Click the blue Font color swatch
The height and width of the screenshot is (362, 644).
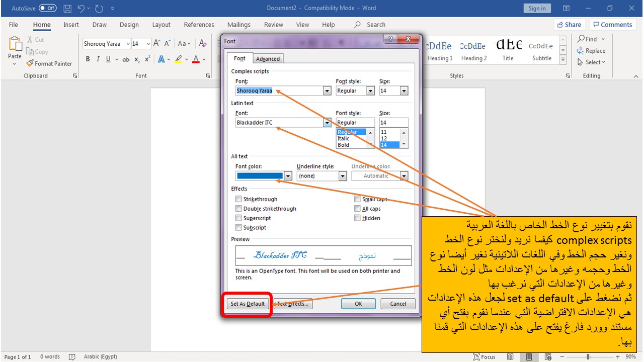[260, 176]
